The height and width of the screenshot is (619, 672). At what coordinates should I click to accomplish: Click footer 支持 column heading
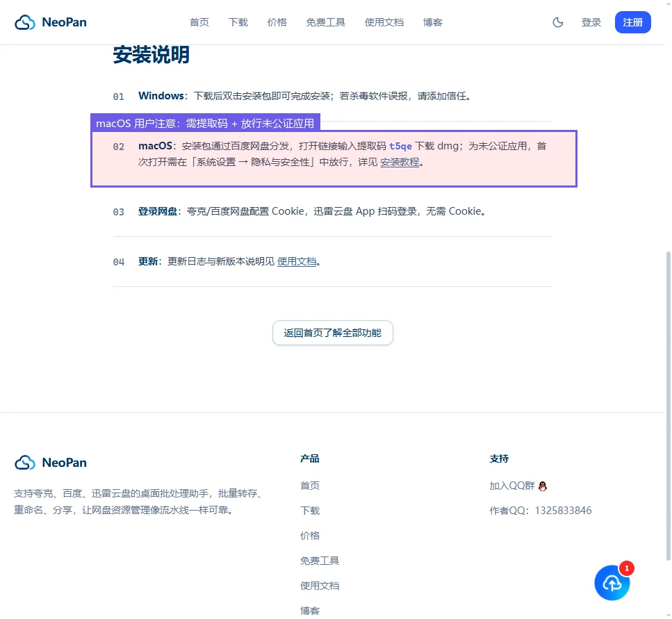499,459
